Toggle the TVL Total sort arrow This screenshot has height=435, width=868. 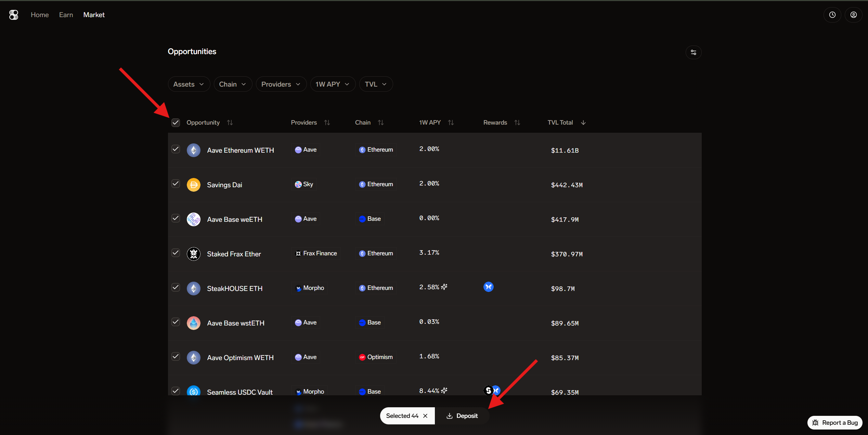click(583, 123)
